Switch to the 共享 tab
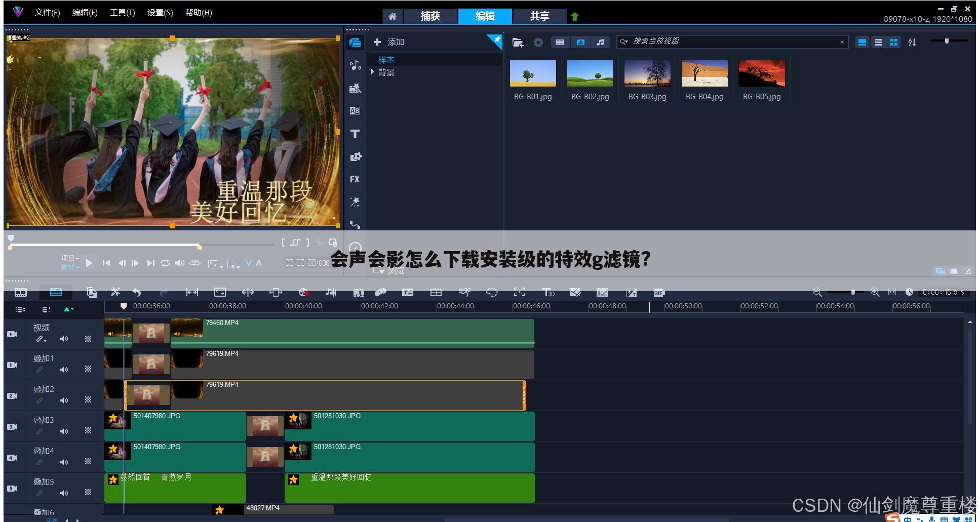 (539, 16)
